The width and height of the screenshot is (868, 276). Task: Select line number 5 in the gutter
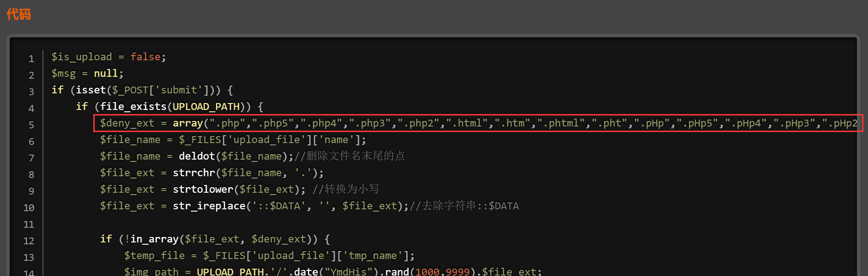31,125
